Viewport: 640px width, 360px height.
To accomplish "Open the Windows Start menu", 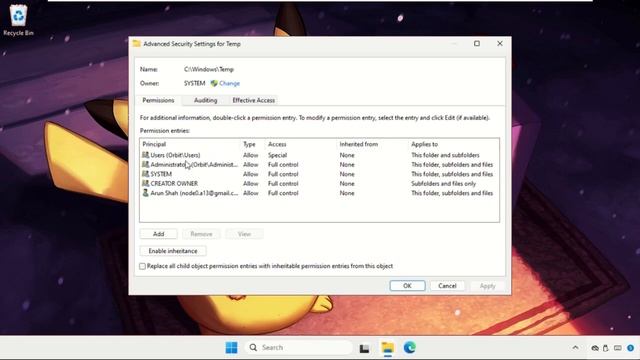I will click(x=231, y=347).
